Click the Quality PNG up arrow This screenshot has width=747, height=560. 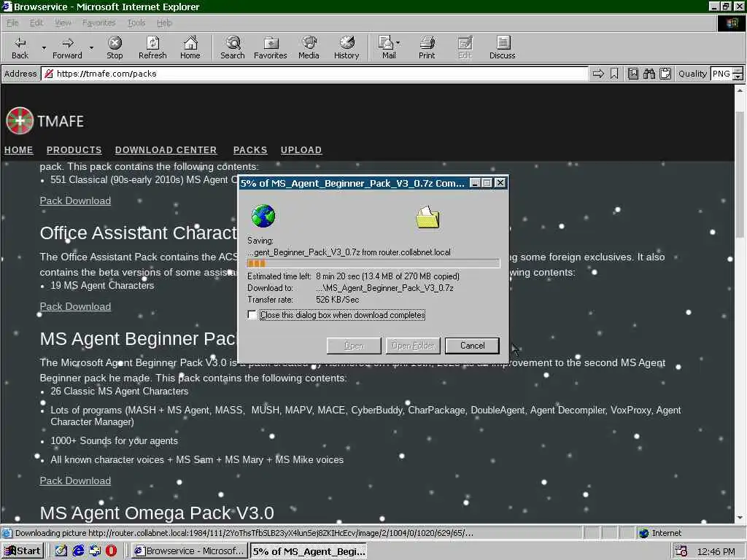pos(738,71)
